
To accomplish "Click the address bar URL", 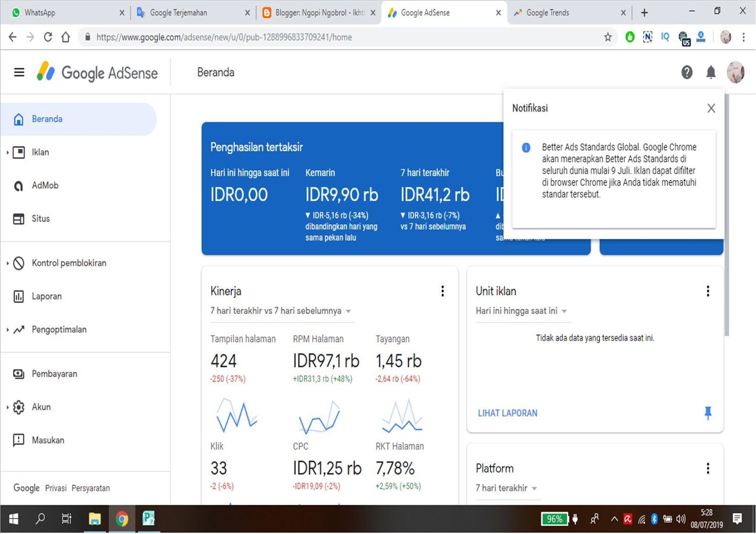I will pos(224,37).
